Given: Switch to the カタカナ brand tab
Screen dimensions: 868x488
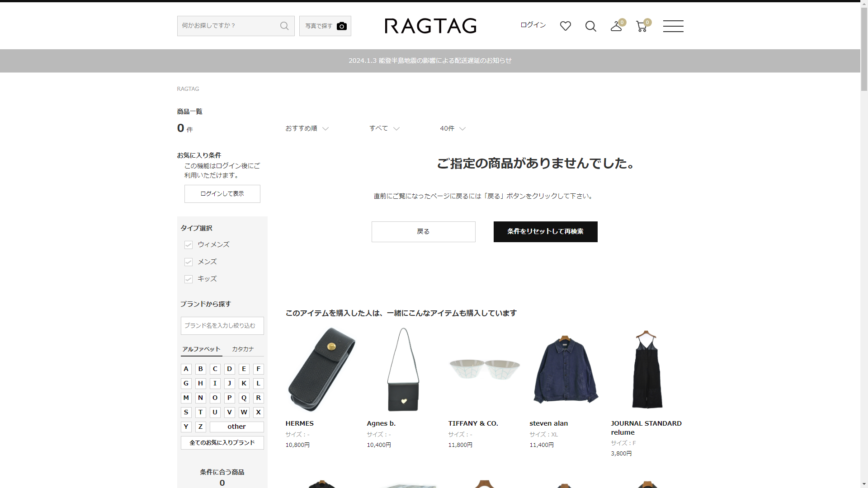Looking at the screenshot, I should 243,349.
